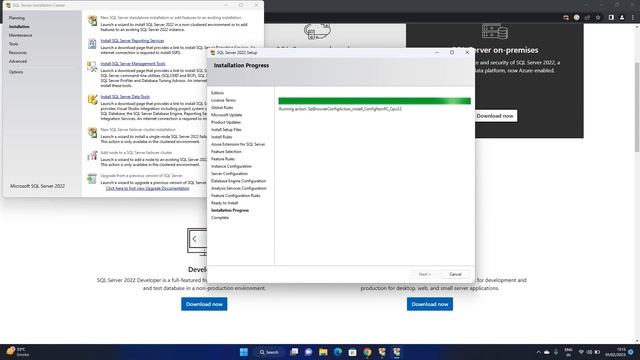Click Download now under Developer edition
Screen dimensions: 640x360
click(204, 304)
